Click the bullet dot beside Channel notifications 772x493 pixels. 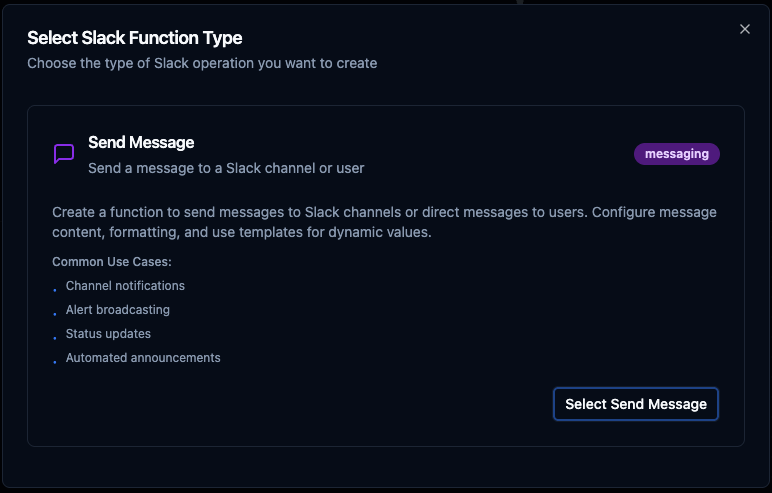(55, 289)
